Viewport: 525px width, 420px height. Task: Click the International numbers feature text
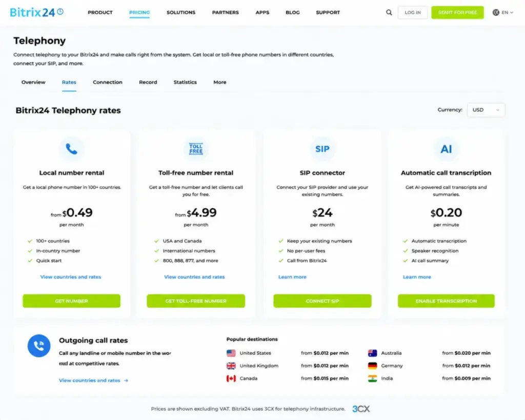click(x=189, y=251)
